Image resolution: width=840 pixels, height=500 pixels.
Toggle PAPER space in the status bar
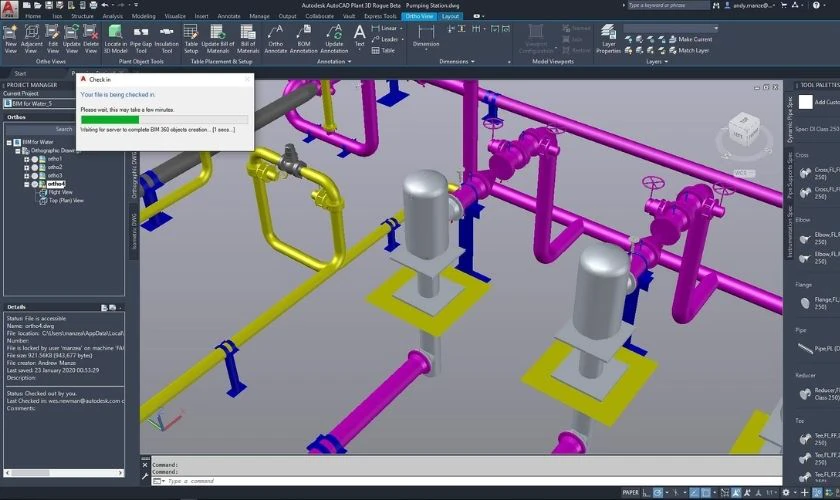pyautogui.click(x=631, y=492)
